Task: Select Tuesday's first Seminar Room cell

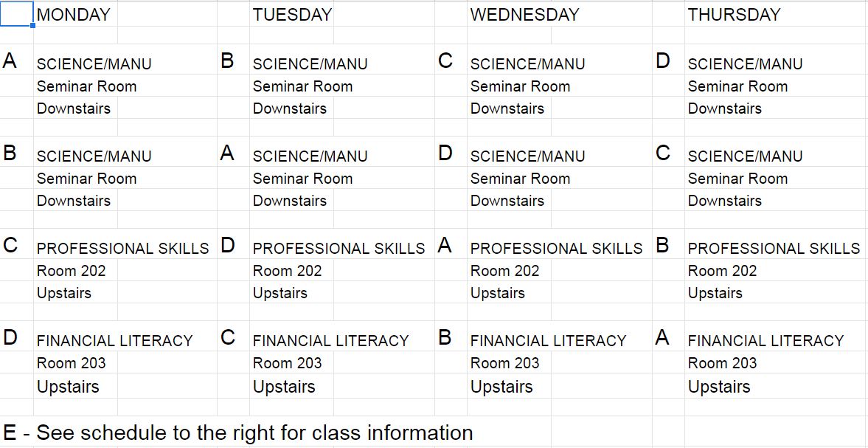Action: 303,86
